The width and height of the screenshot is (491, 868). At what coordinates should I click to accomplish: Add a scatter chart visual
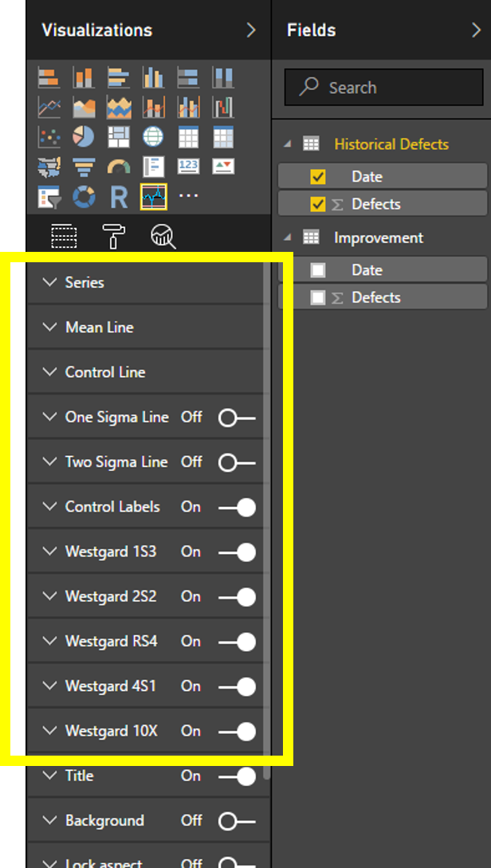[x=49, y=136]
